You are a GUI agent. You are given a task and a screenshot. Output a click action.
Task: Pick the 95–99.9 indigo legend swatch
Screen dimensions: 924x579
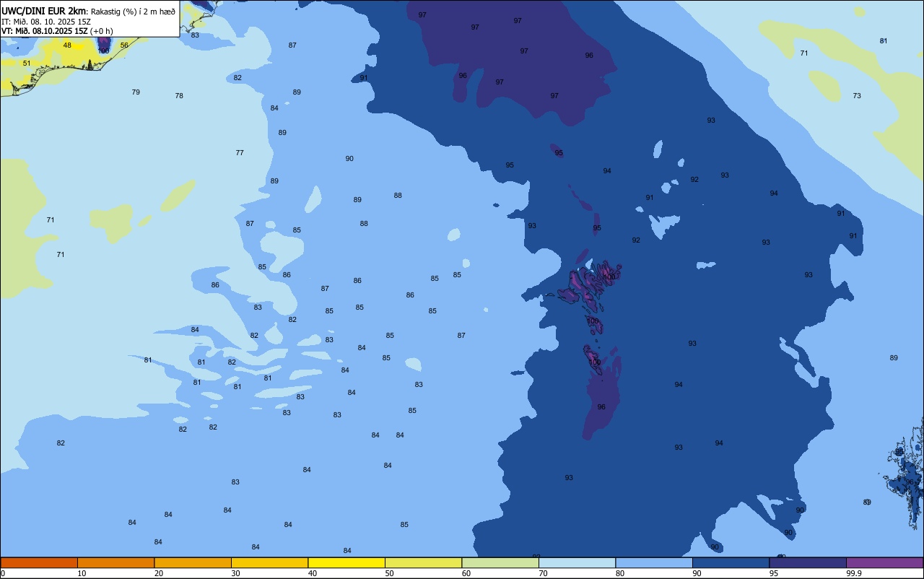coord(808,562)
